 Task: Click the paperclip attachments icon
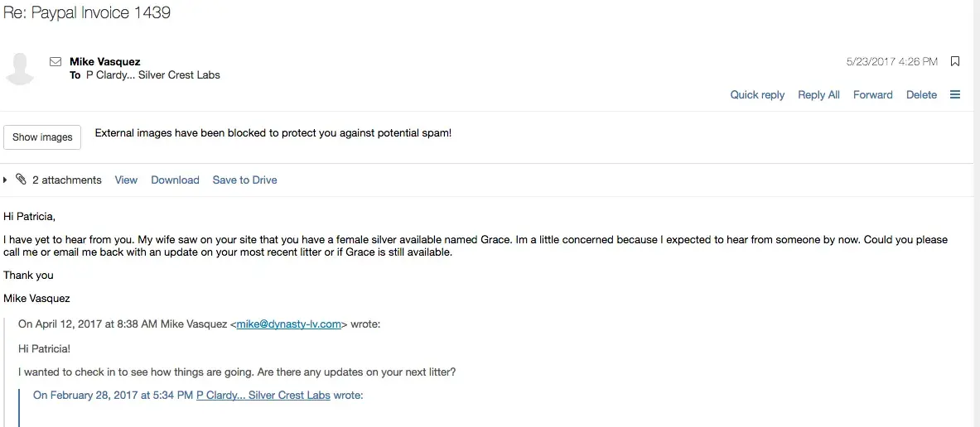[21, 180]
